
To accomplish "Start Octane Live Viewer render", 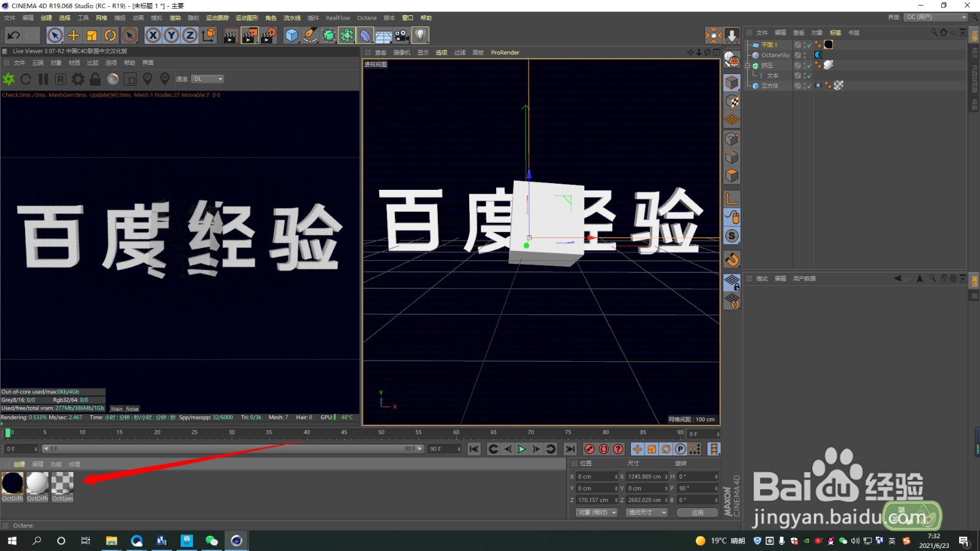I will tap(9, 79).
